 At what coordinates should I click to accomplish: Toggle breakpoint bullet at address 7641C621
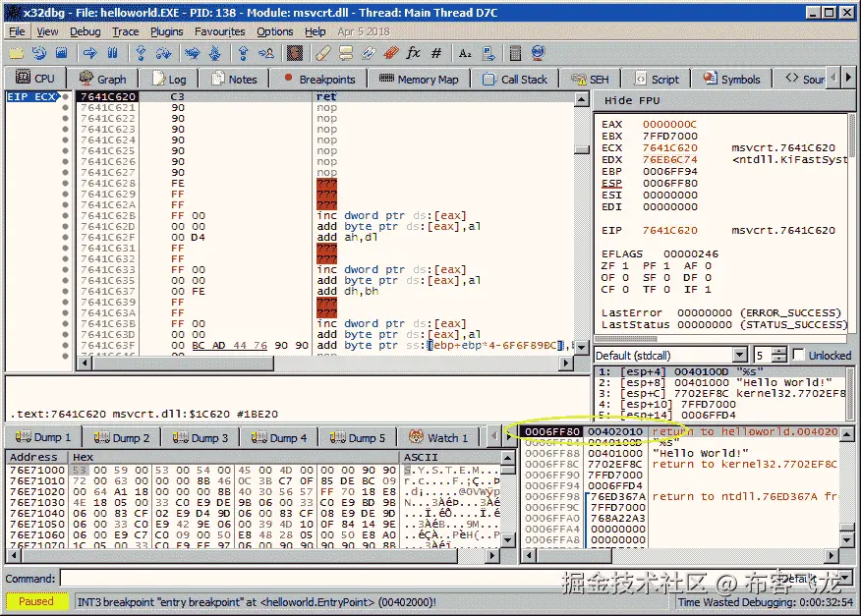(66, 108)
